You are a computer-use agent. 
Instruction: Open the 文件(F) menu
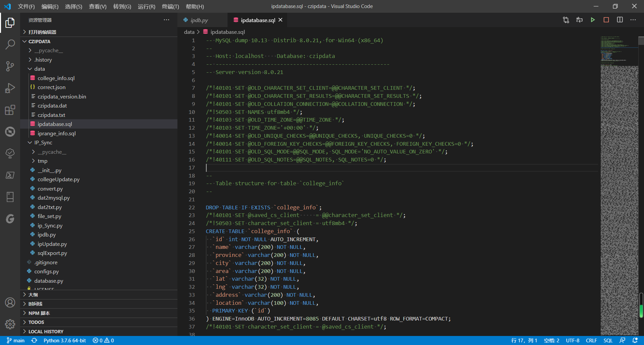(x=26, y=6)
